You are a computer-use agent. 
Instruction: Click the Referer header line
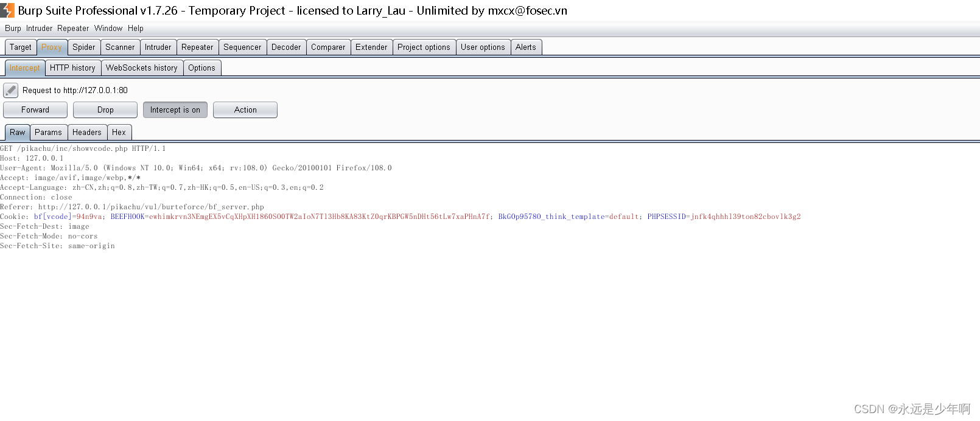click(132, 207)
